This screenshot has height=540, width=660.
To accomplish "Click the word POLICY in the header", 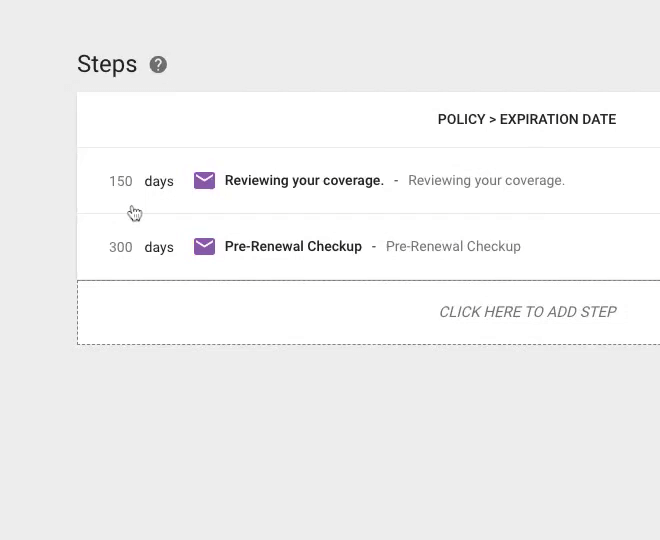I will tap(462, 119).
